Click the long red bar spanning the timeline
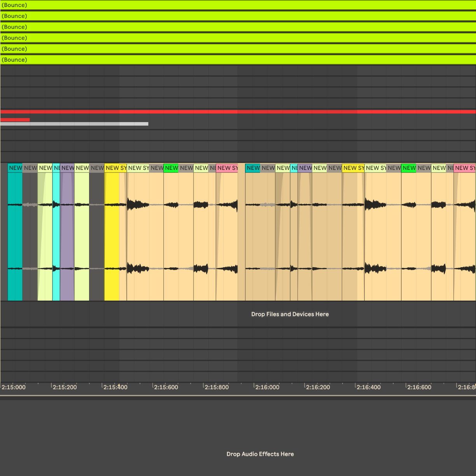 [x=238, y=112]
